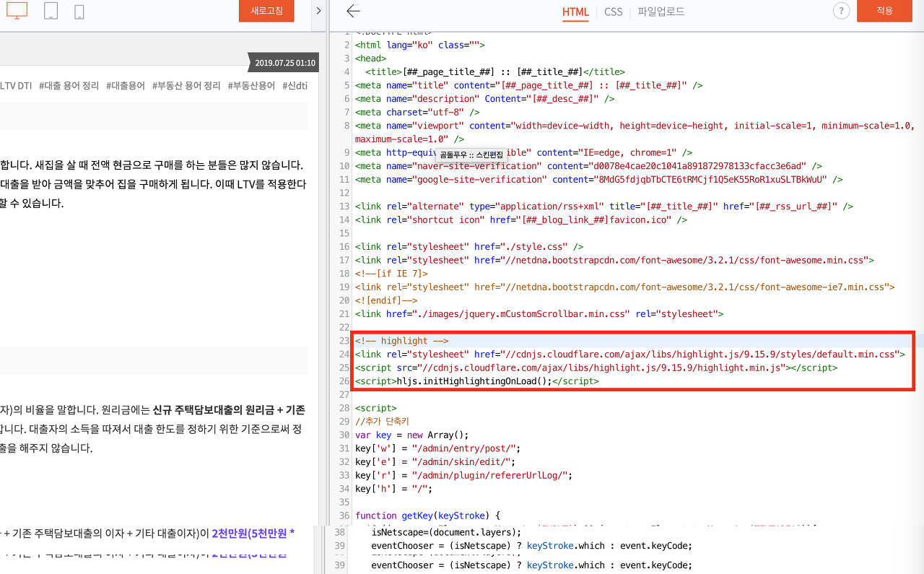Click the #대출용어 tag
Image resolution: width=924 pixels, height=574 pixels.
126,85
